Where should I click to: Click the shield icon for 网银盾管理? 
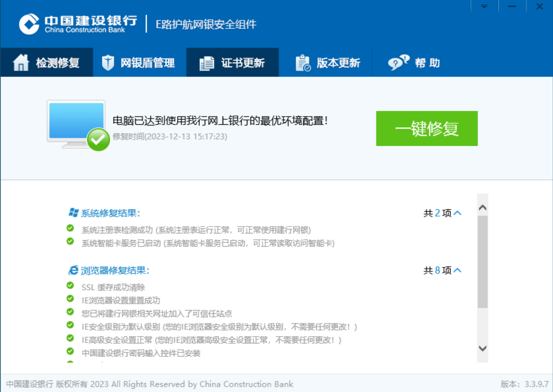click(108, 63)
